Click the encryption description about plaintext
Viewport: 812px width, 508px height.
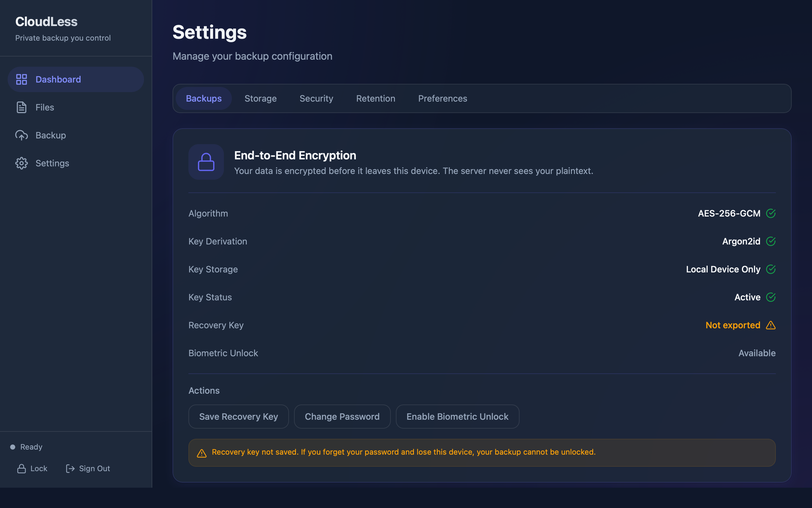point(413,171)
